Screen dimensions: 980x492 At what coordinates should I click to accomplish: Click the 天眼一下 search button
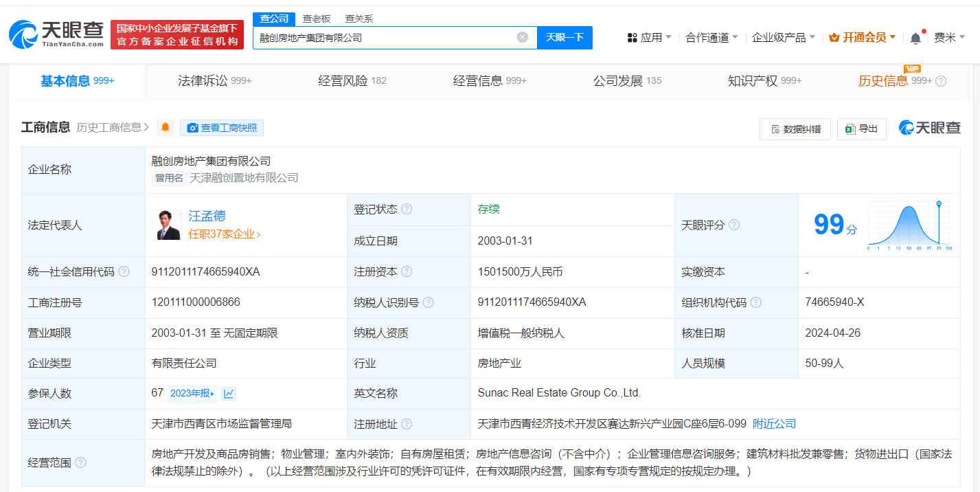click(x=565, y=38)
